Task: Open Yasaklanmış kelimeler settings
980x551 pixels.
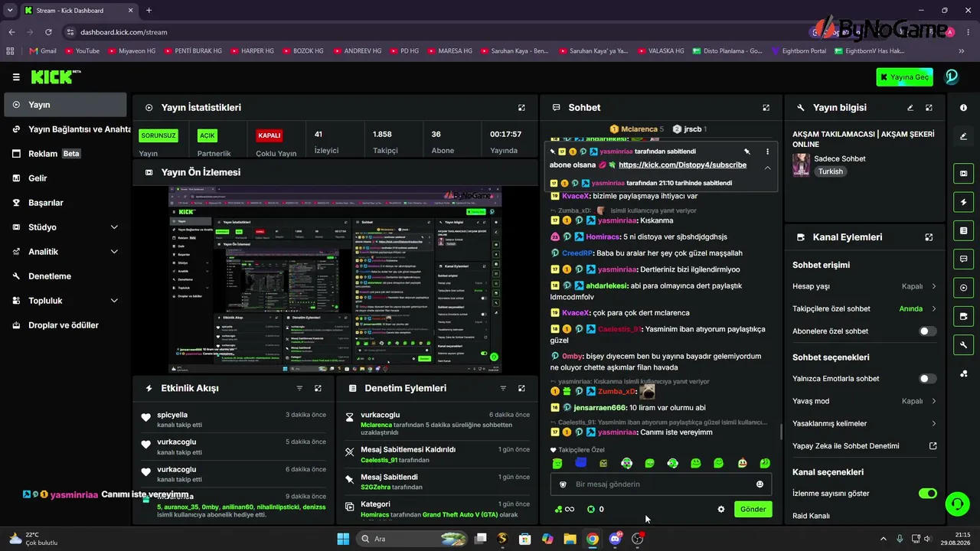Action: click(x=864, y=423)
